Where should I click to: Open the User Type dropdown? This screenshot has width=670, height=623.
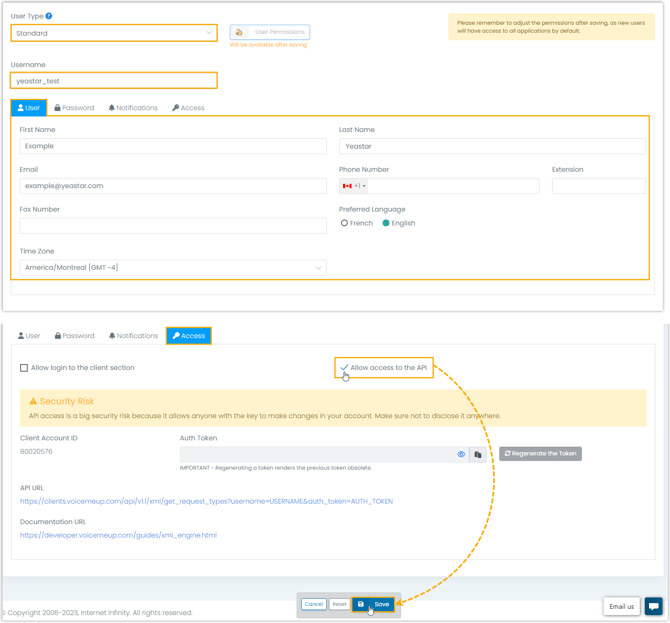114,33
